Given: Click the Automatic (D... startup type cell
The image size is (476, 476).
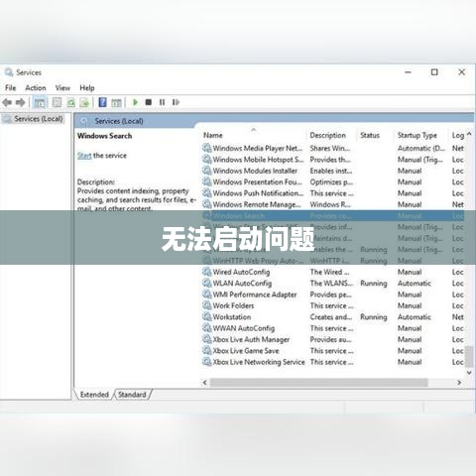Looking at the screenshot, I should pos(421,148).
